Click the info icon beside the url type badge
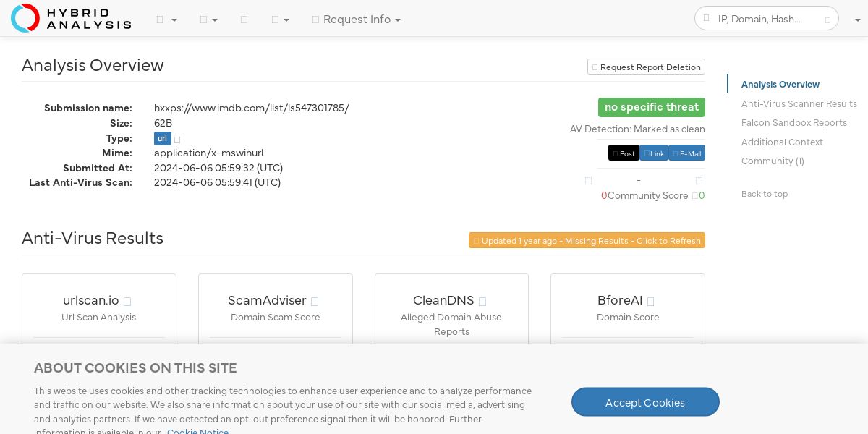The width and height of the screenshot is (868, 434). click(x=177, y=139)
